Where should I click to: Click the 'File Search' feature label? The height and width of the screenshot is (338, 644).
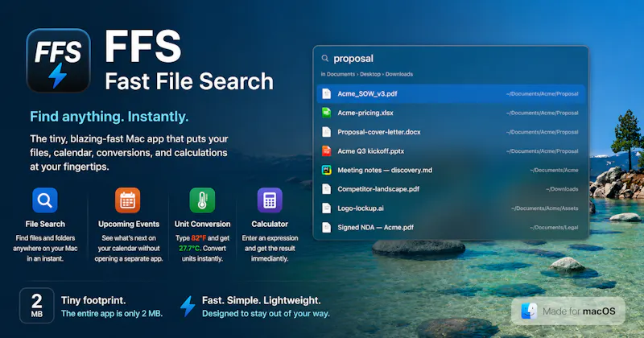45,224
